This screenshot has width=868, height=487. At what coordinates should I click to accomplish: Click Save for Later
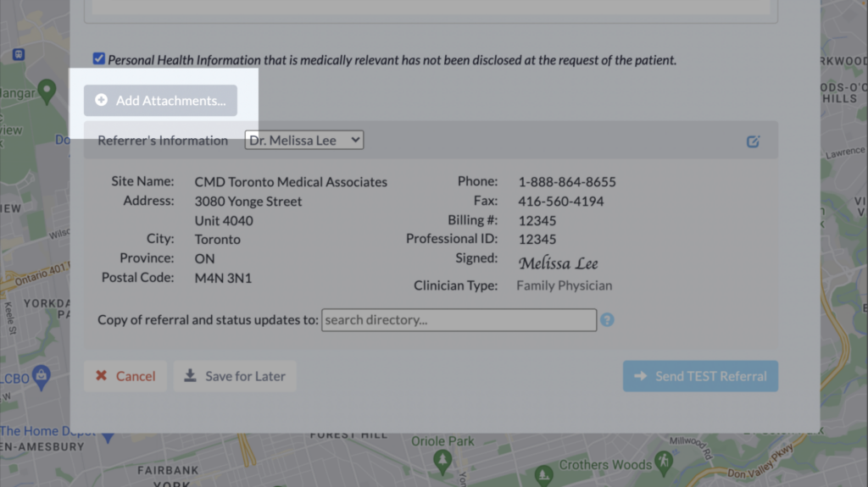pos(235,376)
